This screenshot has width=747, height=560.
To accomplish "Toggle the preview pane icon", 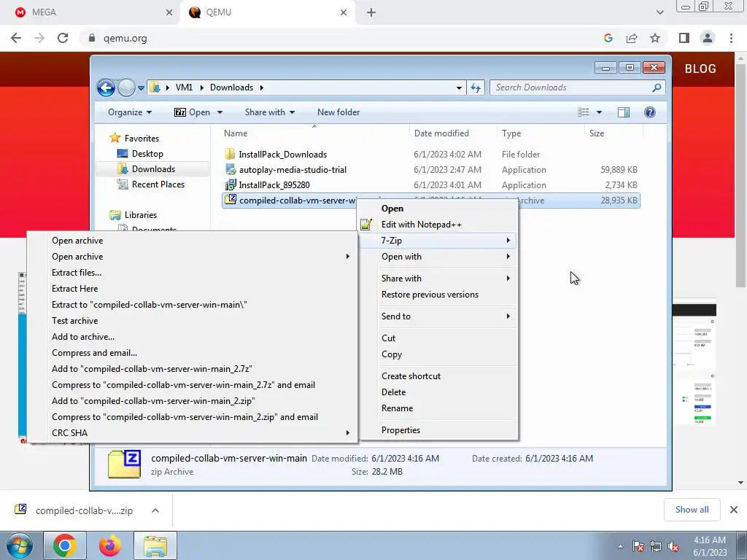I will [x=623, y=112].
